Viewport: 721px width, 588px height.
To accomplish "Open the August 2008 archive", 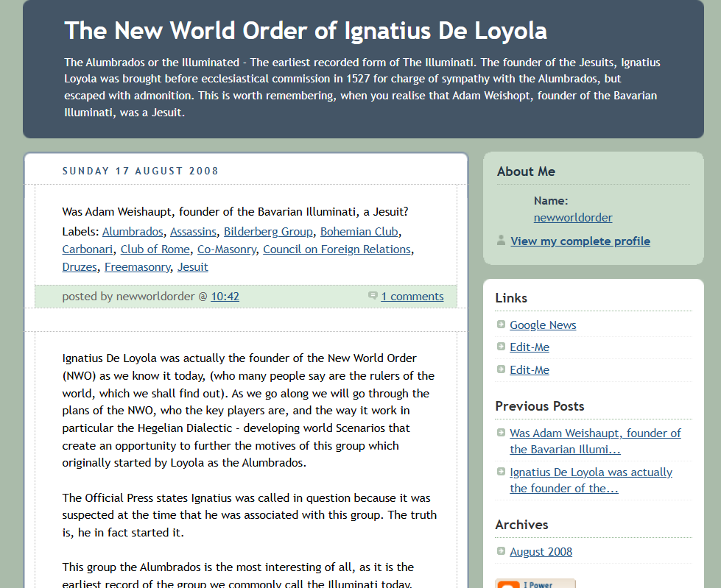I will 541,552.
